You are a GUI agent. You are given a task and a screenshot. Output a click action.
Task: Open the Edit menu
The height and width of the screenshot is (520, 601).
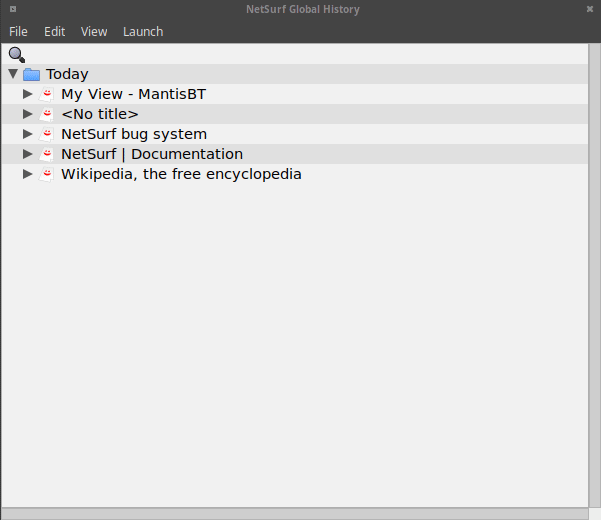54,32
